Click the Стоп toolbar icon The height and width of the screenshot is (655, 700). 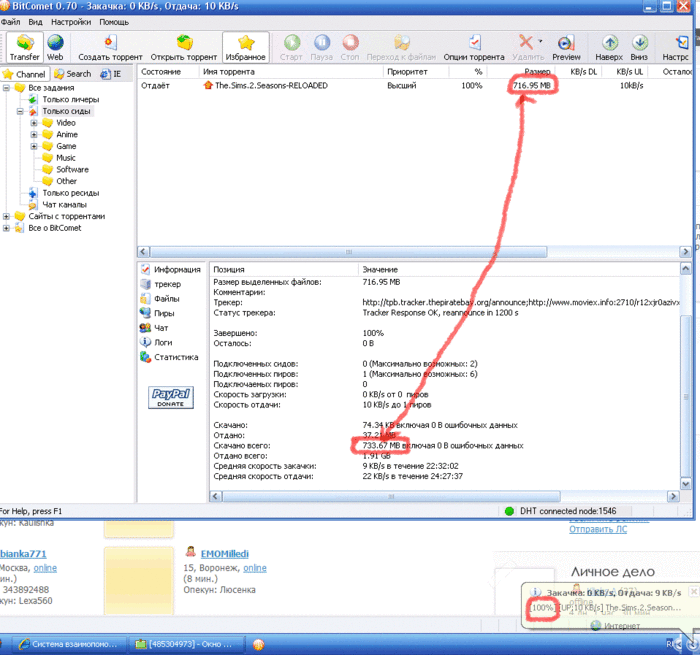[x=350, y=47]
